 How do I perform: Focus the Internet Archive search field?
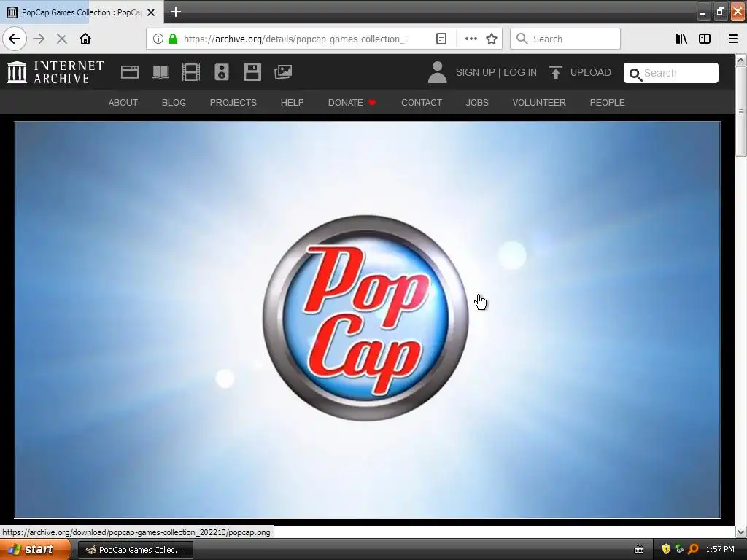point(671,73)
